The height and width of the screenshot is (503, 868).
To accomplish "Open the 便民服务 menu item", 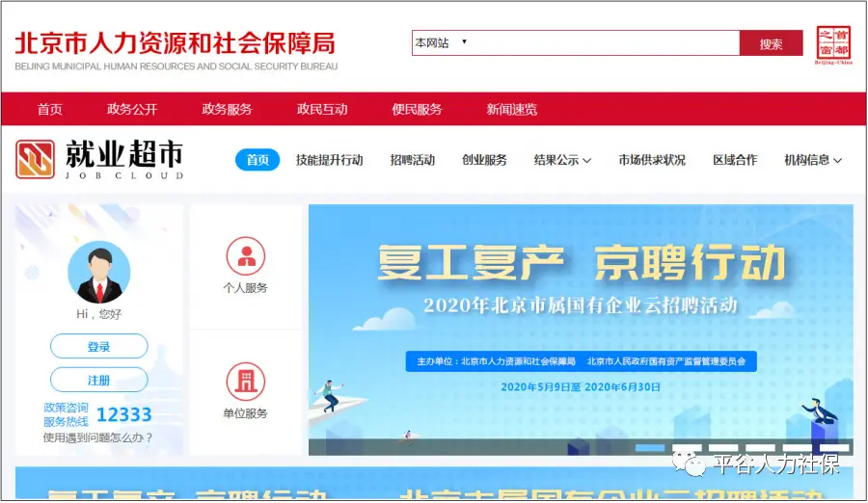I will click(417, 109).
